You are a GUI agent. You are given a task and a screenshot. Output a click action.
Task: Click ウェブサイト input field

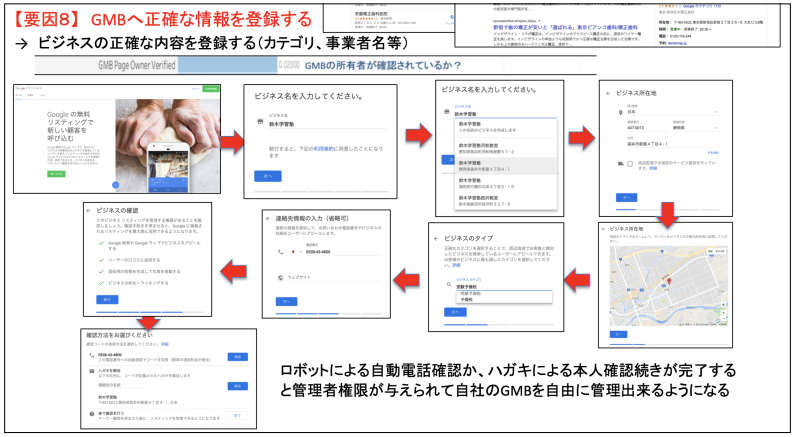tap(333, 278)
